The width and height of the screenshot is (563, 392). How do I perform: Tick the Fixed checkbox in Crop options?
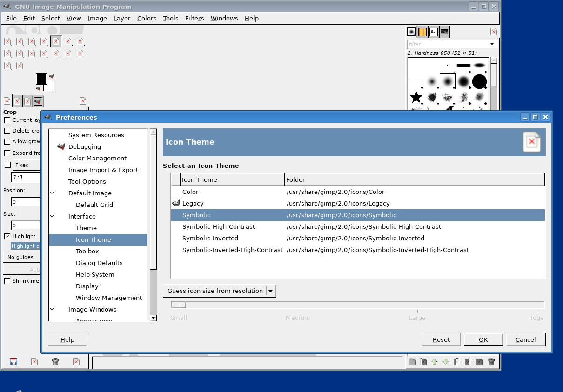point(7,165)
